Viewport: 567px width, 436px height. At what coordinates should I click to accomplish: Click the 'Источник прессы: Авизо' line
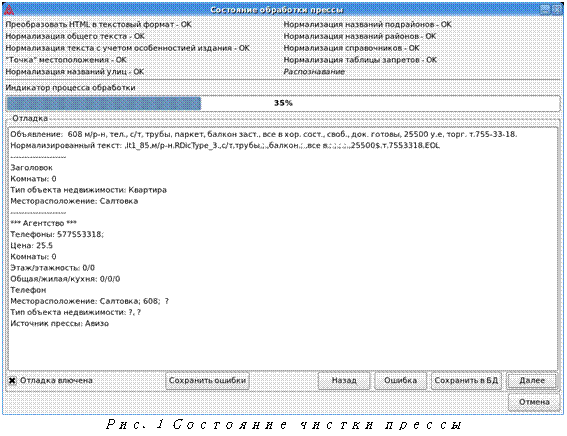[x=59, y=324]
